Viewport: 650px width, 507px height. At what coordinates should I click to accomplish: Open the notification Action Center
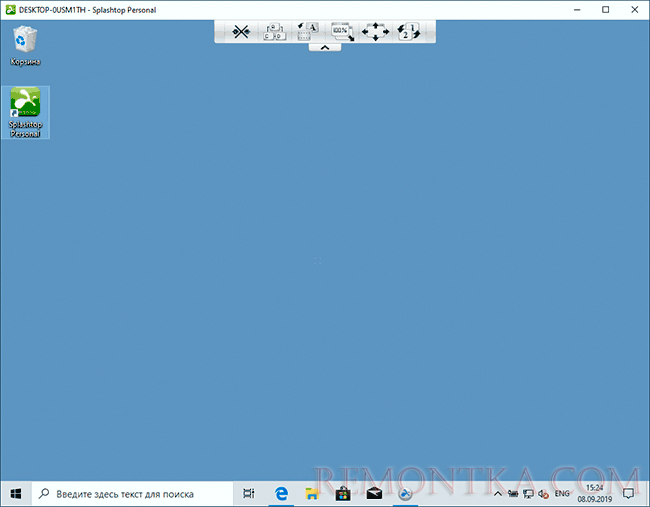click(629, 494)
